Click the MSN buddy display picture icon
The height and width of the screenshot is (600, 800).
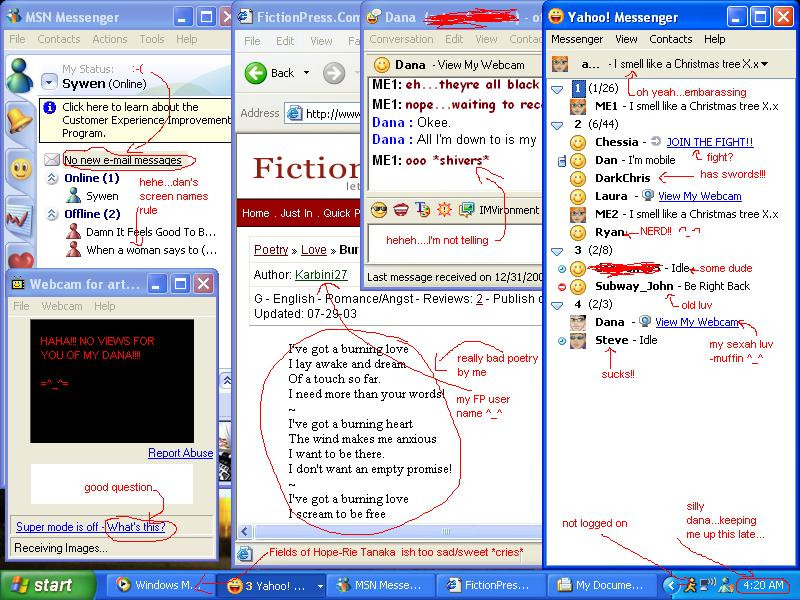click(19, 77)
